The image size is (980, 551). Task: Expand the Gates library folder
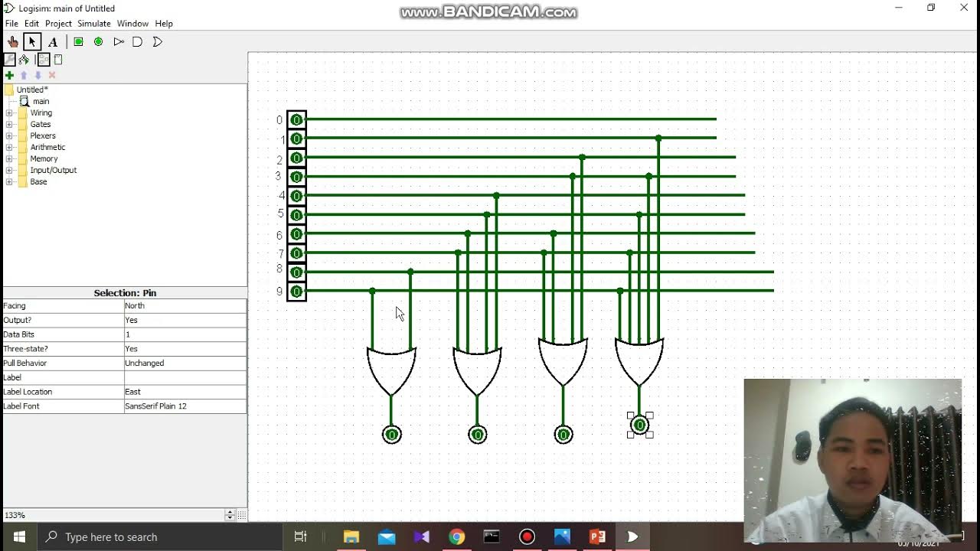9,124
